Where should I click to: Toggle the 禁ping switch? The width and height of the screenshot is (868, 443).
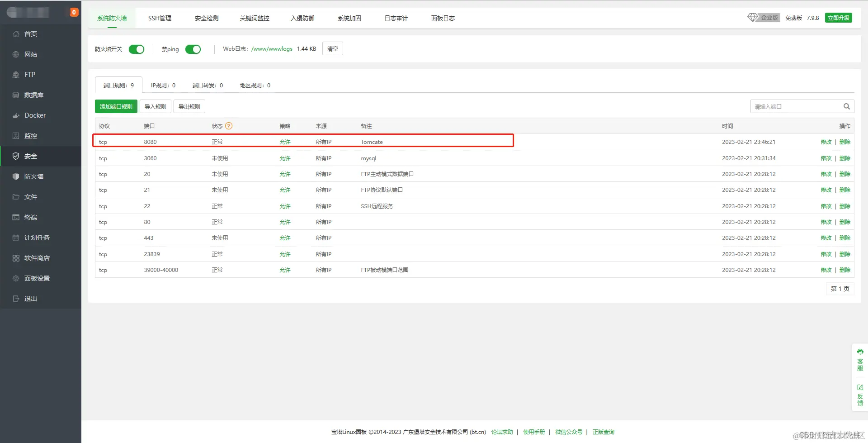point(193,49)
